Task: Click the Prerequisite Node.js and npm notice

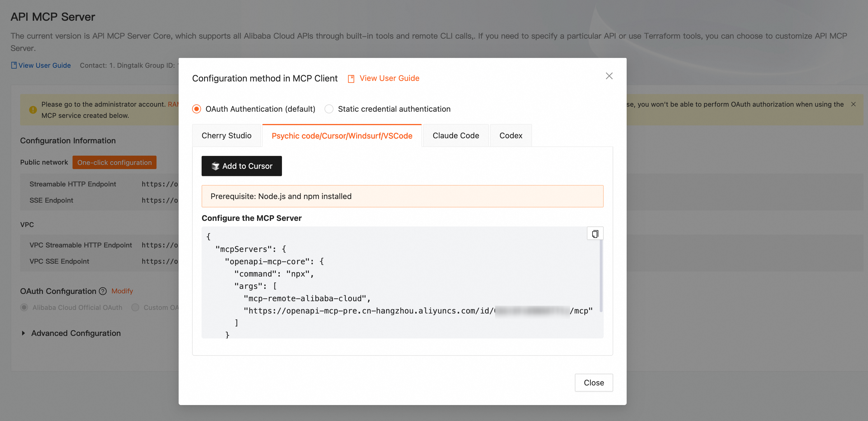Action: tap(402, 196)
